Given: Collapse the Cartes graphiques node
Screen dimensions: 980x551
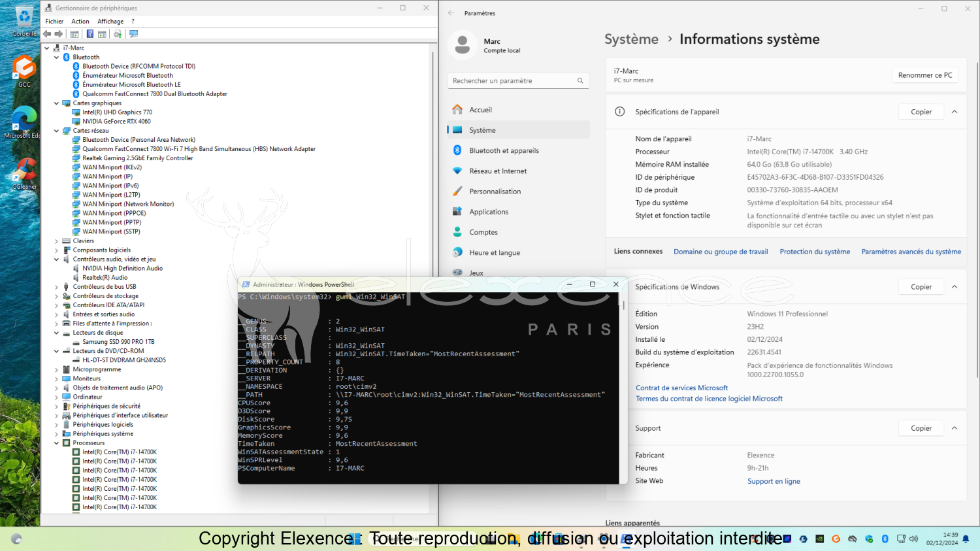Looking at the screenshot, I should (56, 103).
